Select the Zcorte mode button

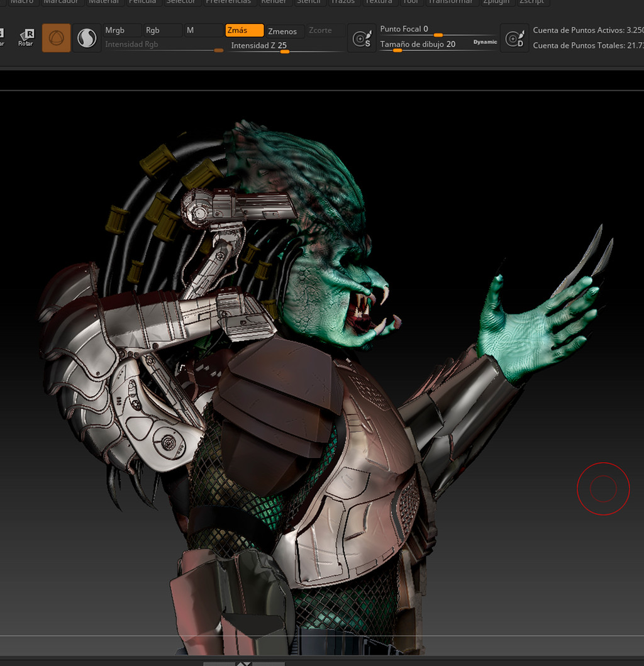pos(325,30)
